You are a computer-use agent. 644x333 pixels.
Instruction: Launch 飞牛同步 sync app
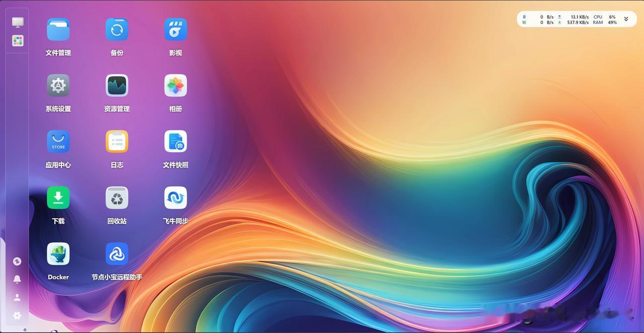tap(176, 198)
